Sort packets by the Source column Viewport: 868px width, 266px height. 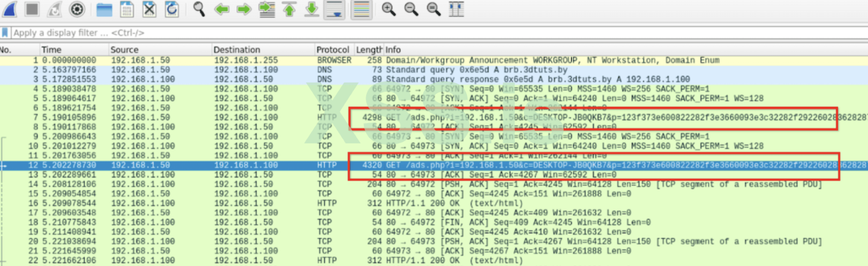[160, 50]
